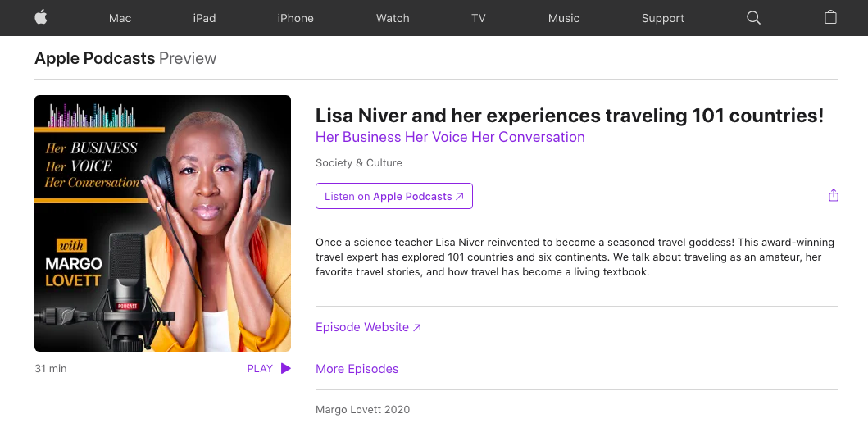Click arrow icon in Listen on Apple Podcasts
Viewport: 868px width, 446px height.
coord(460,197)
